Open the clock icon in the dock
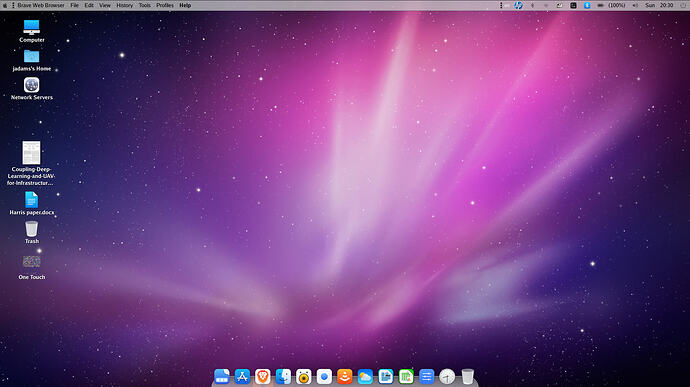 click(447, 376)
